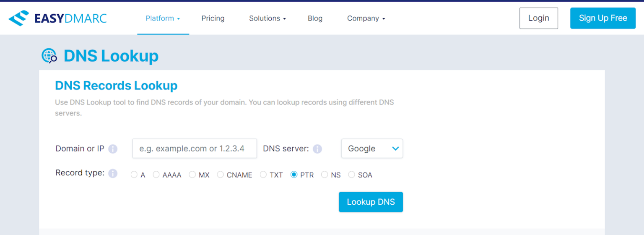Click info icon beside Domain or IP
The width and height of the screenshot is (644, 235).
click(113, 149)
